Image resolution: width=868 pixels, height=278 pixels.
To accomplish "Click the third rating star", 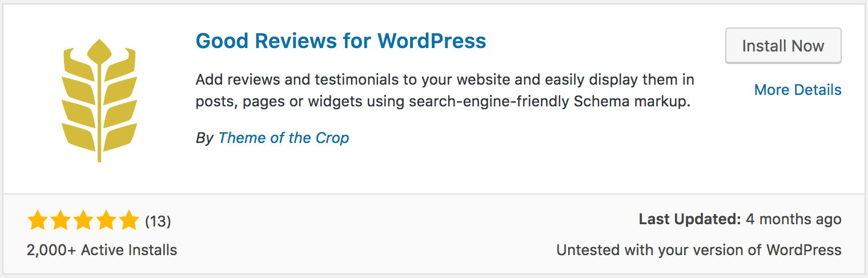I will (x=83, y=220).
